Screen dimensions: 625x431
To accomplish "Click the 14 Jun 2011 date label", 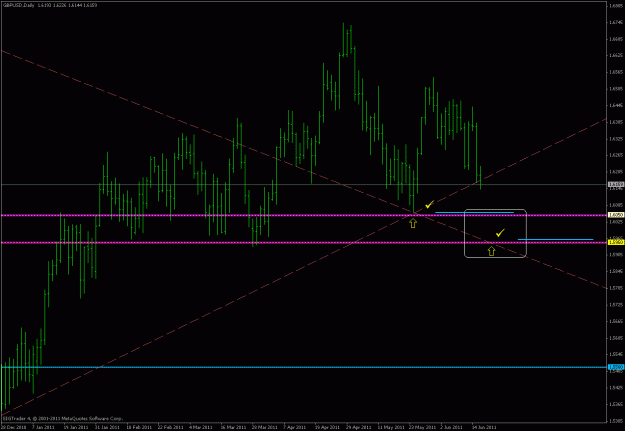I will [x=486, y=426].
